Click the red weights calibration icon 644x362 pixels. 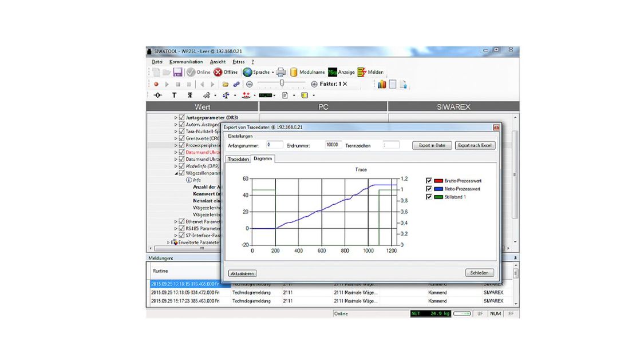click(x=246, y=96)
